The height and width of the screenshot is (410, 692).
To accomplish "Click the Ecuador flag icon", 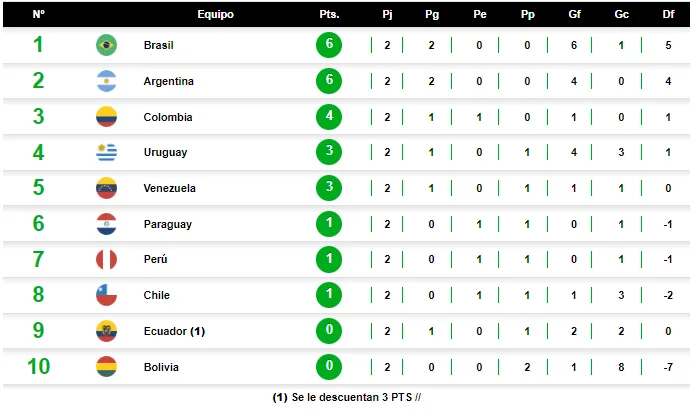I will click(106, 331).
